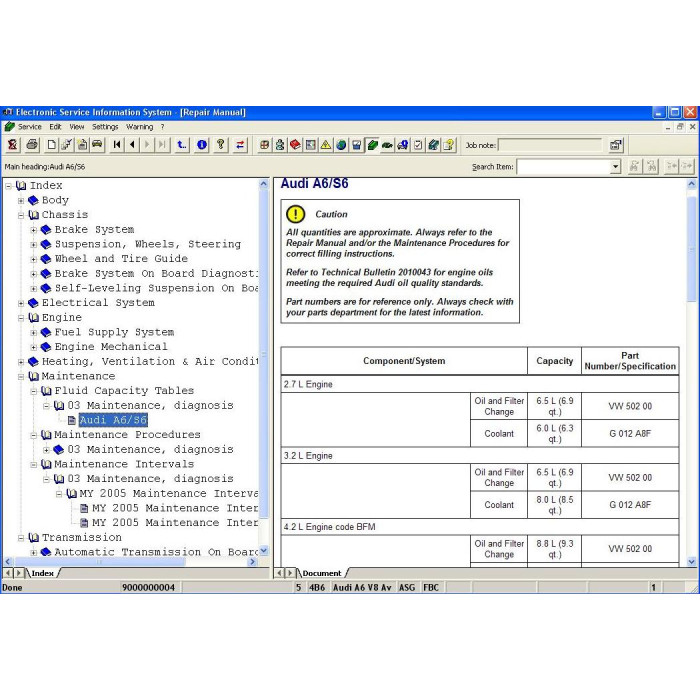This screenshot has width=700, height=700.
Task: Open the Edit menu
Action: click(55, 127)
